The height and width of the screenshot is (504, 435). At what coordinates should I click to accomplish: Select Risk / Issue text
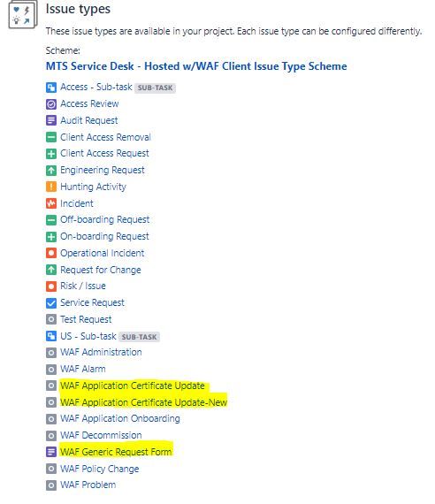pyautogui.click(x=83, y=286)
